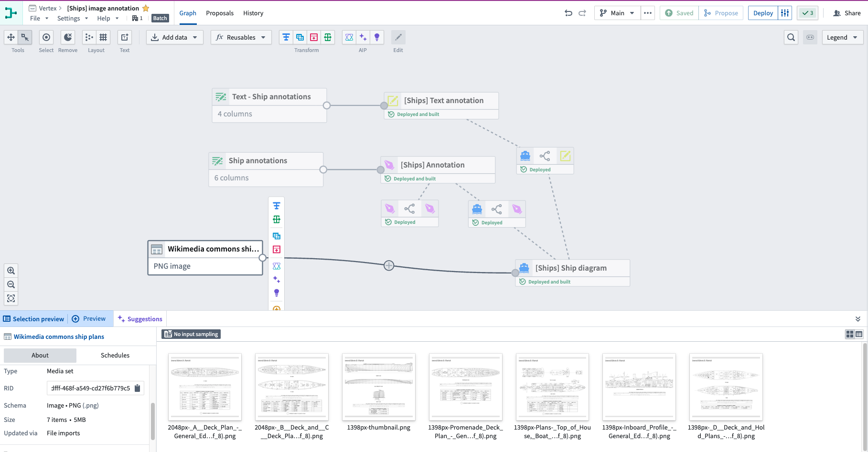Click the Share button
The height and width of the screenshot is (452, 868).
[847, 13]
